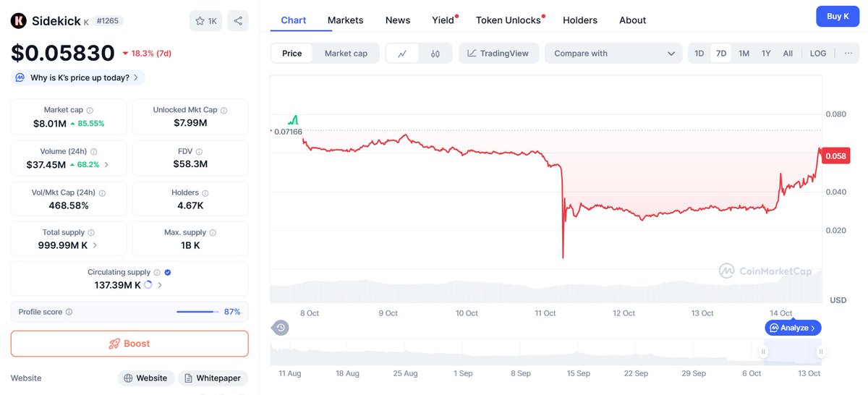Viewport: 868px width, 395px height.
Task: Click the Analyze button on chart
Action: [x=793, y=328]
